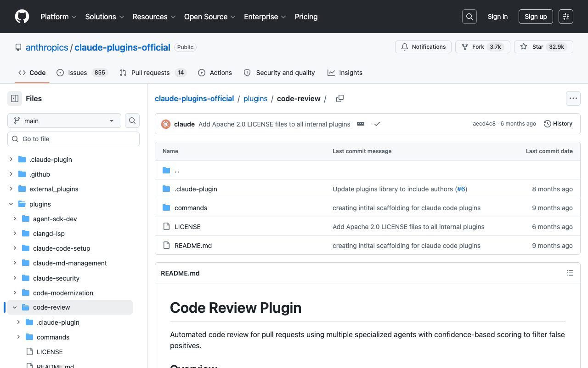The width and height of the screenshot is (588, 368).
Task: Focus the Go to file input
Action: coord(73,139)
